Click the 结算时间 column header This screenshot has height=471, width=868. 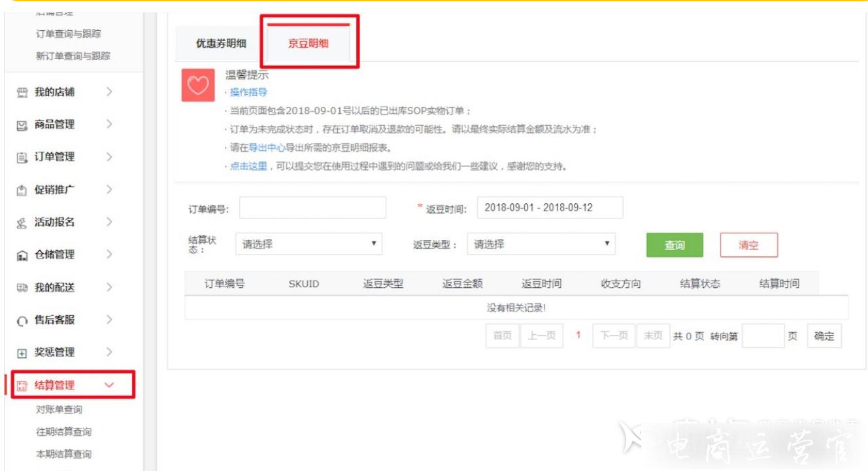(x=779, y=284)
